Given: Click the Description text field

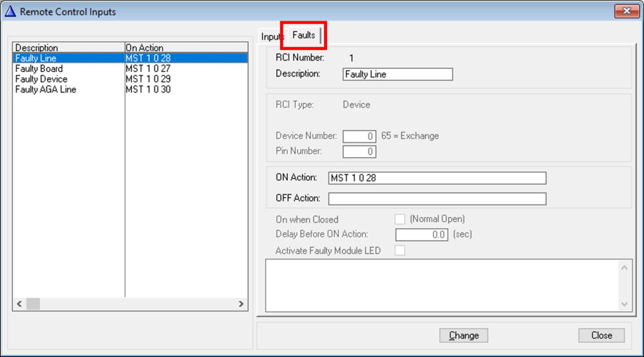Looking at the screenshot, I should coord(397,74).
